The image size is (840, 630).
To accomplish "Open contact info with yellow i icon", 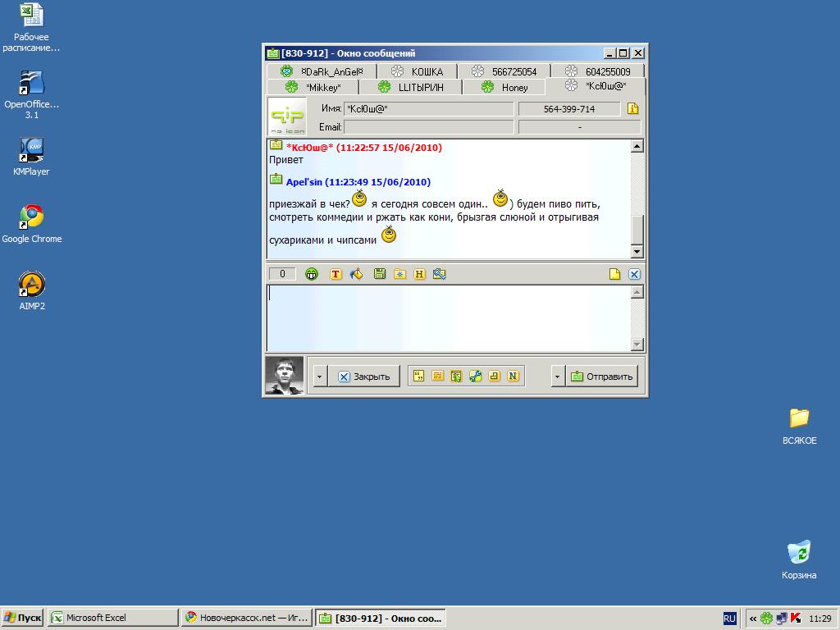I will click(x=632, y=109).
